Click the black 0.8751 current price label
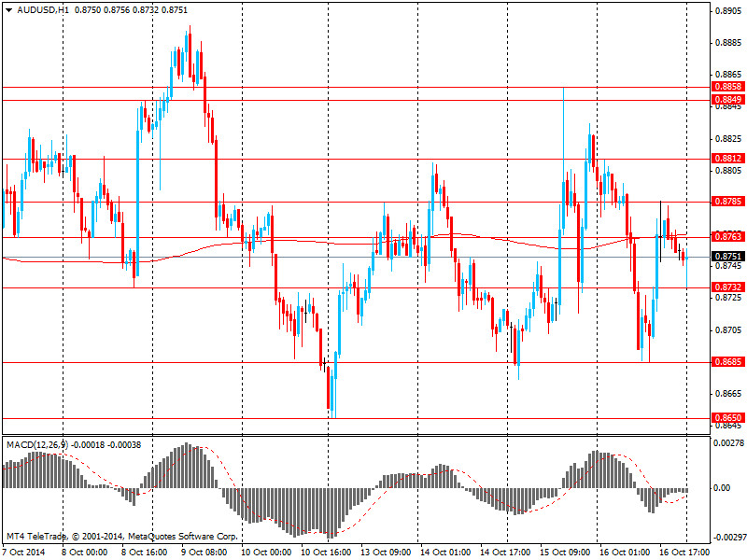Viewport: 747px width, 560px height. click(x=727, y=257)
